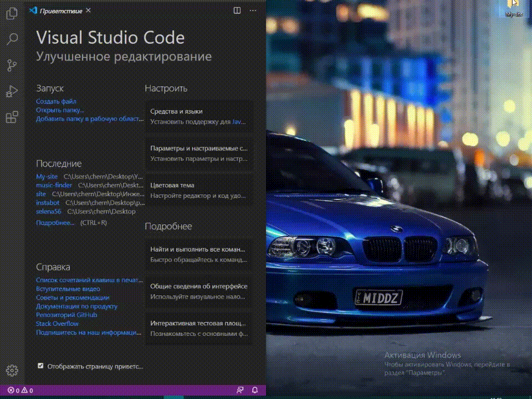Click the feedback icon in status bar
532x399 pixels.
(240, 391)
